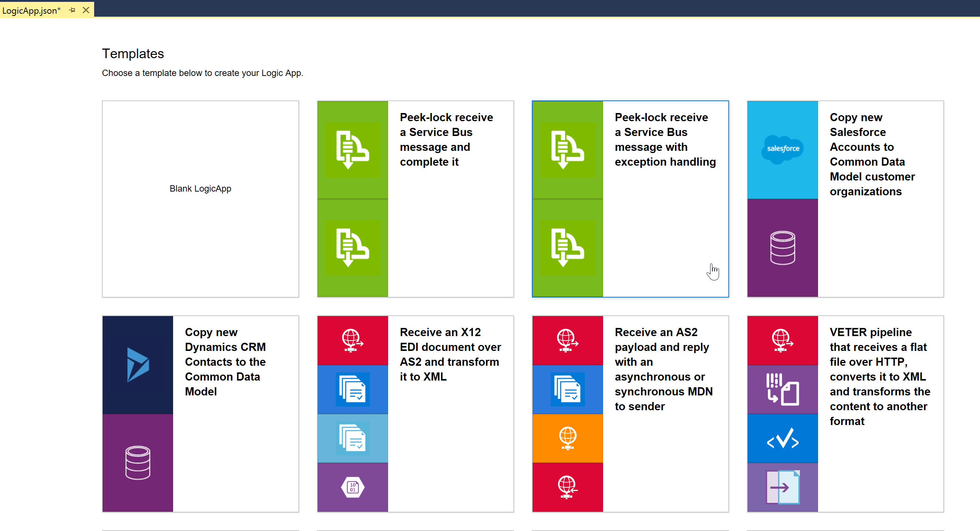Click top Service Bus icon in 'complete it' card
Viewport: 980px width, 531px height.
(352, 150)
